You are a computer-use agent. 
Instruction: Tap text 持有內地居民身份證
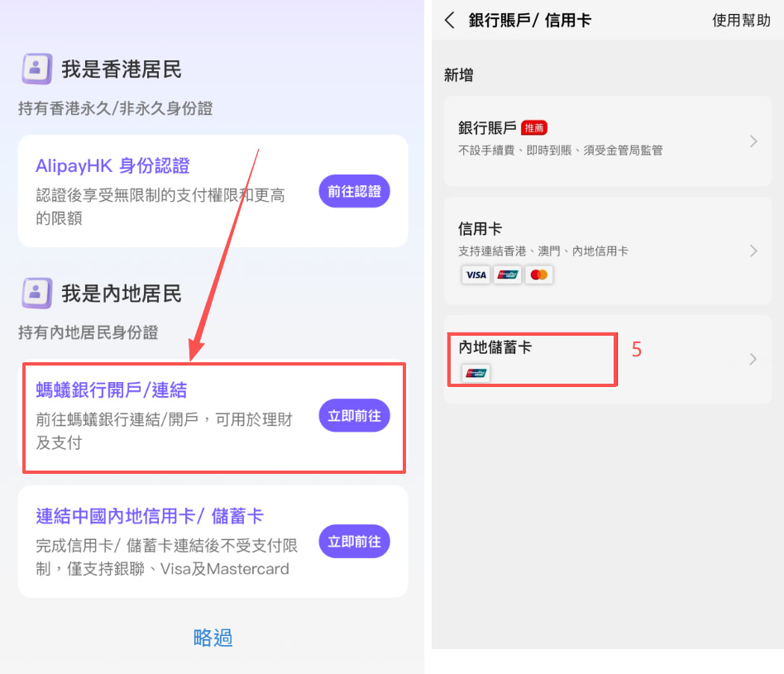88,332
